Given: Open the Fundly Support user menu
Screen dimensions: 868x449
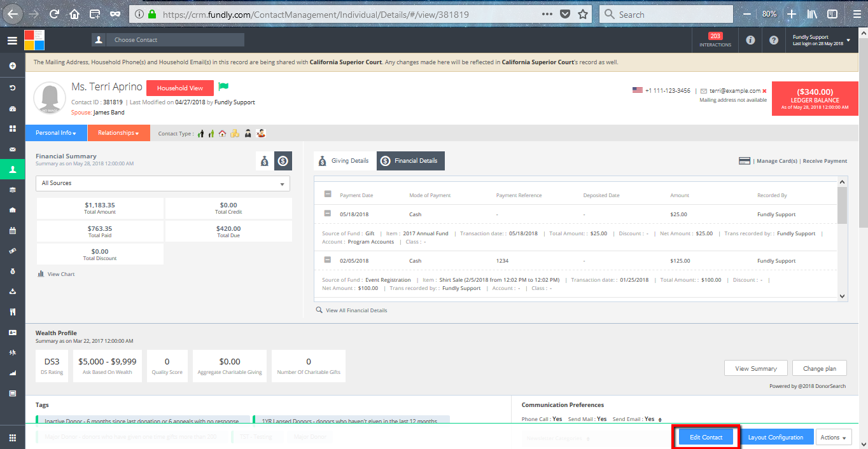Looking at the screenshot, I should (x=821, y=40).
